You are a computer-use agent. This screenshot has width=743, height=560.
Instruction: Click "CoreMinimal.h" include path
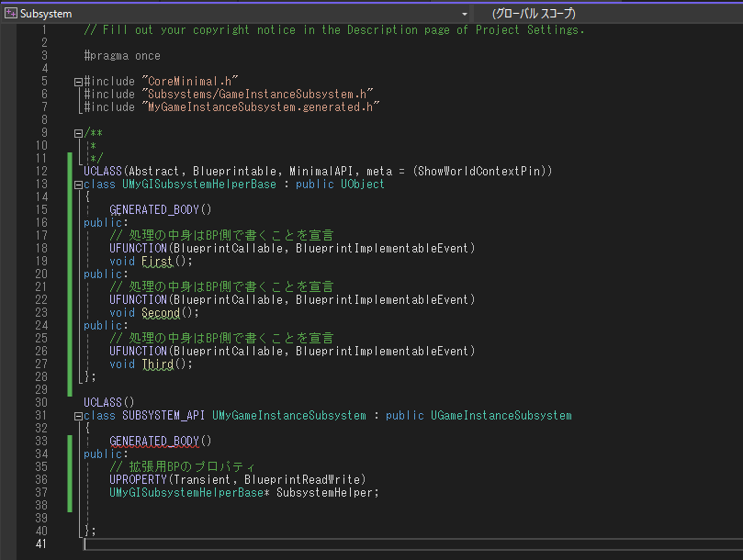pos(189,82)
